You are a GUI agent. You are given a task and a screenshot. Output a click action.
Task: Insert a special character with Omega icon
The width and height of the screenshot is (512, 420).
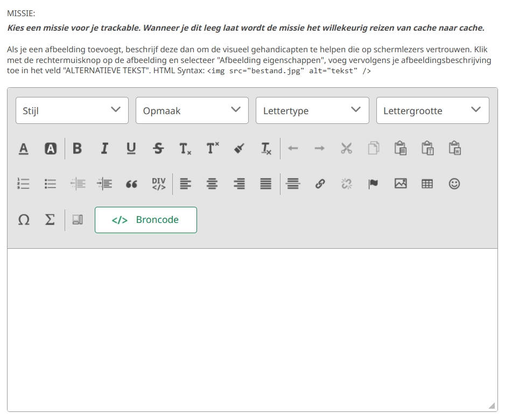click(24, 220)
